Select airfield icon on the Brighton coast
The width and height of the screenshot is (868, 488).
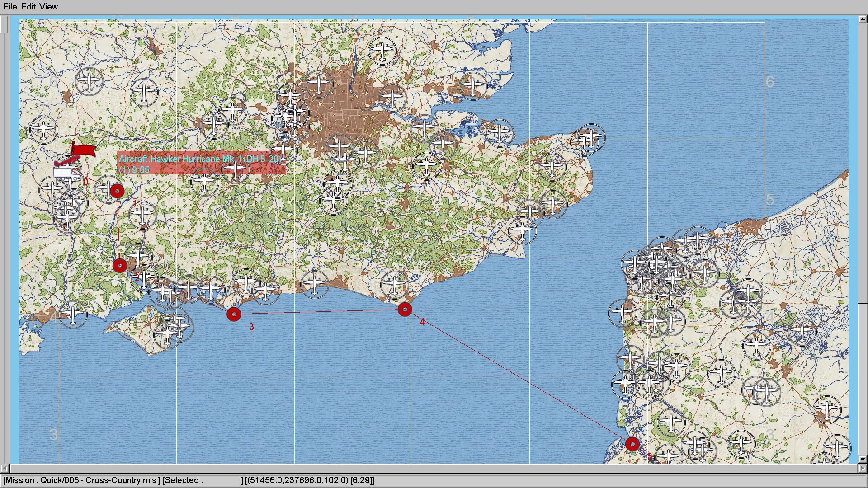(x=315, y=284)
